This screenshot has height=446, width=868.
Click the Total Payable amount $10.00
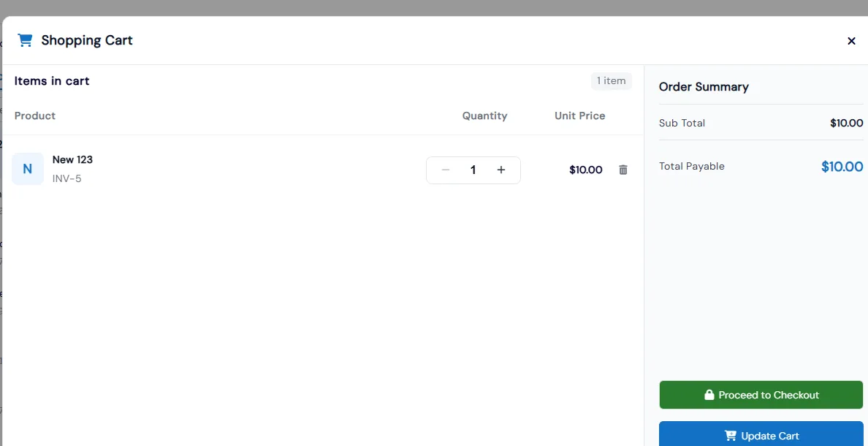point(842,167)
